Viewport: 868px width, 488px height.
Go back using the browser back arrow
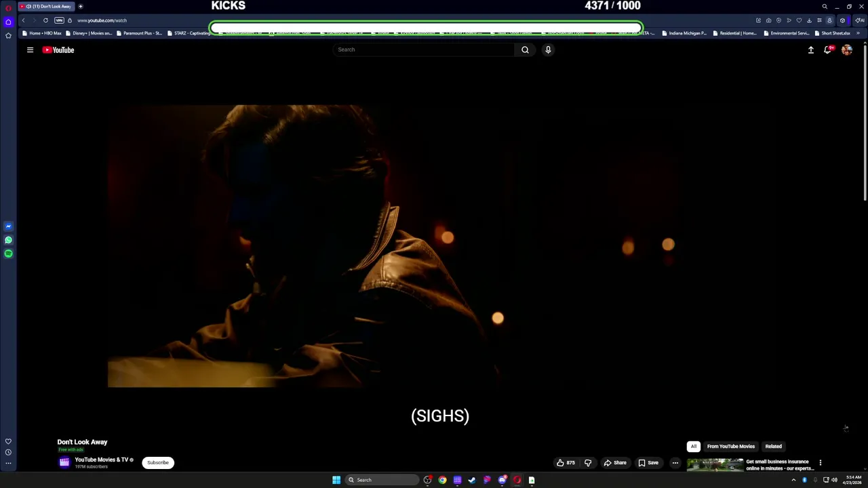[x=23, y=20]
